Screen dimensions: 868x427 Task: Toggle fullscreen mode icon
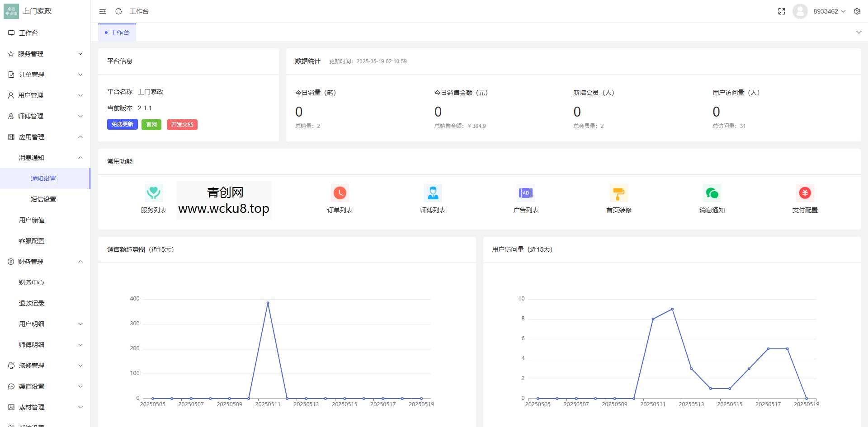pyautogui.click(x=781, y=11)
